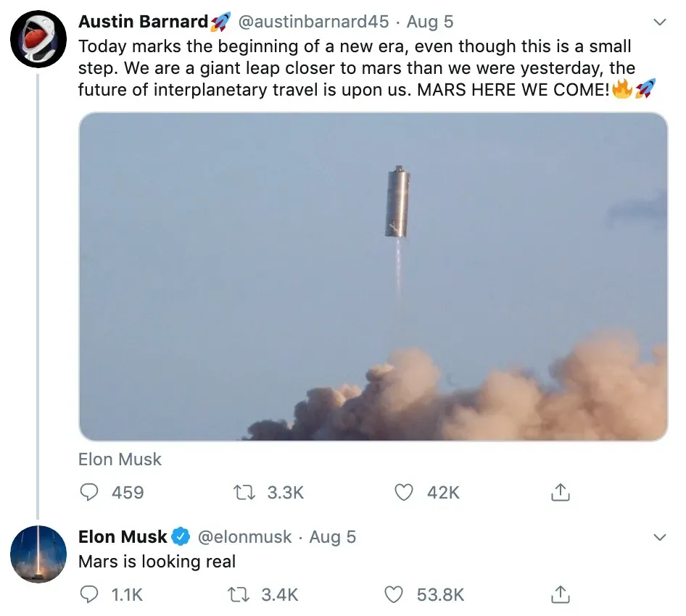This screenshot has width=686, height=616.
Task: Open Austin Barnard's profile picture
Action: point(38,39)
